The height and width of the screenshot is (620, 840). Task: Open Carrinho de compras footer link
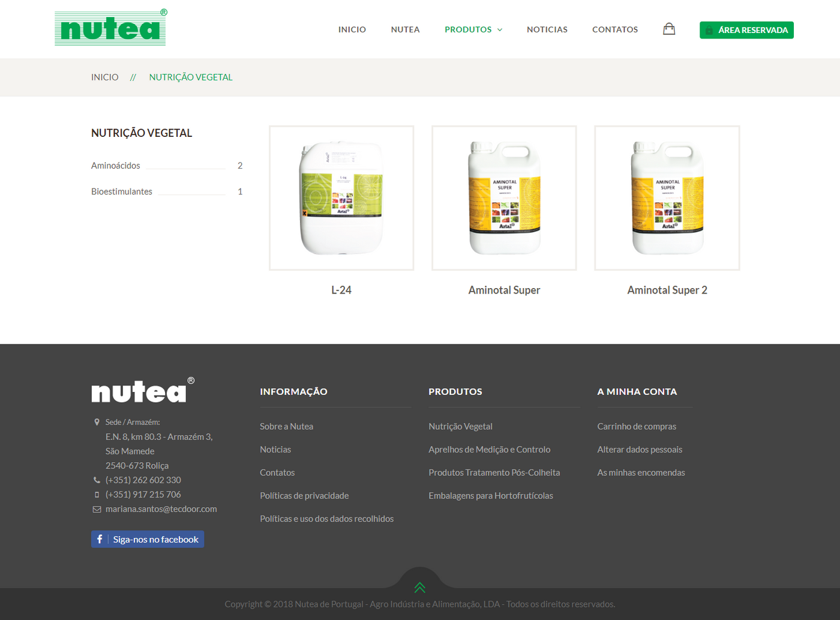point(637,426)
